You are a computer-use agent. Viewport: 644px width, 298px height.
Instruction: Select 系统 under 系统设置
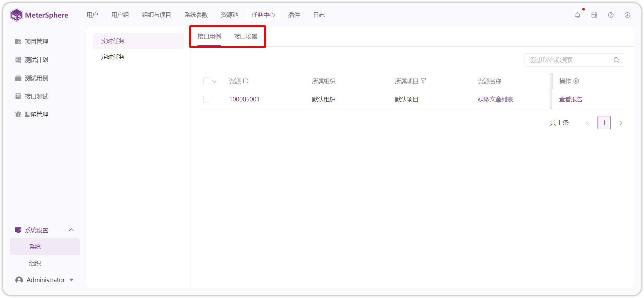45,247
